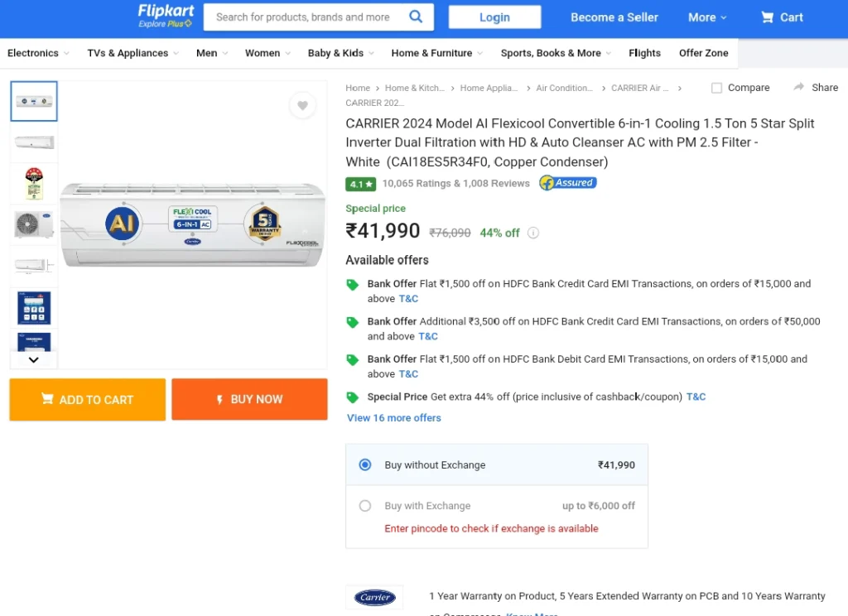Viewport: 848px width, 616px height.
Task: Open T&C for HDFC Debit Card offer
Action: [x=408, y=373]
